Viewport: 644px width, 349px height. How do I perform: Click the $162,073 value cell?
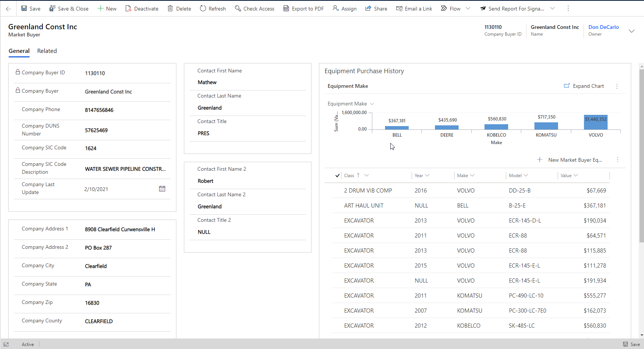(x=594, y=311)
